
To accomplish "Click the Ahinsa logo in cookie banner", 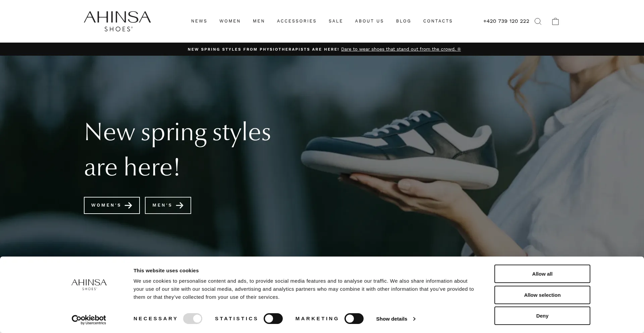I will (89, 284).
